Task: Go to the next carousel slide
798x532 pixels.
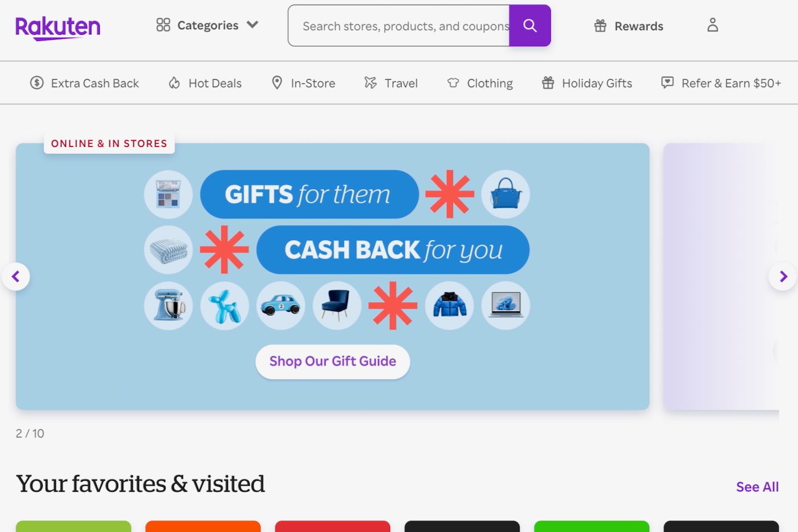Action: click(783, 277)
